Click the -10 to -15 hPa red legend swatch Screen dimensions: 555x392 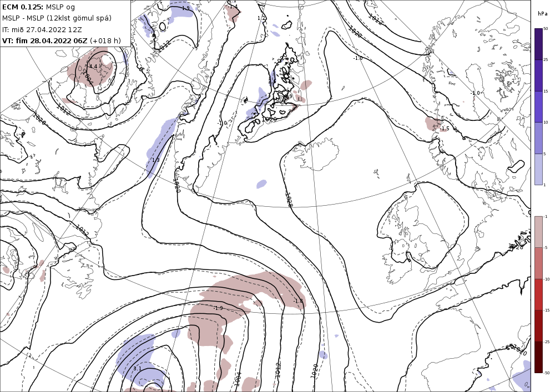(538, 294)
